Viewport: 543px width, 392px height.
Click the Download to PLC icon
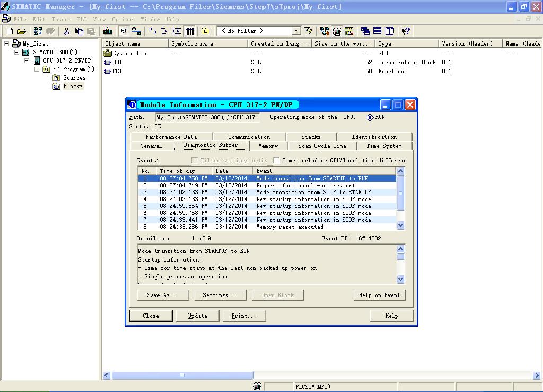tap(108, 31)
